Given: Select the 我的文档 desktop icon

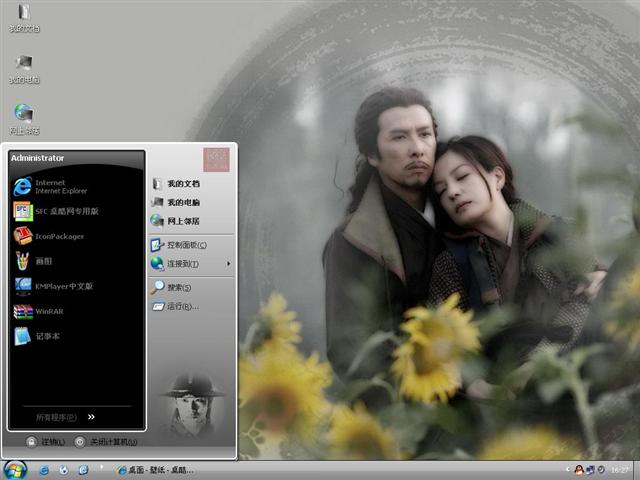Looking at the screenshot, I should (x=24, y=18).
